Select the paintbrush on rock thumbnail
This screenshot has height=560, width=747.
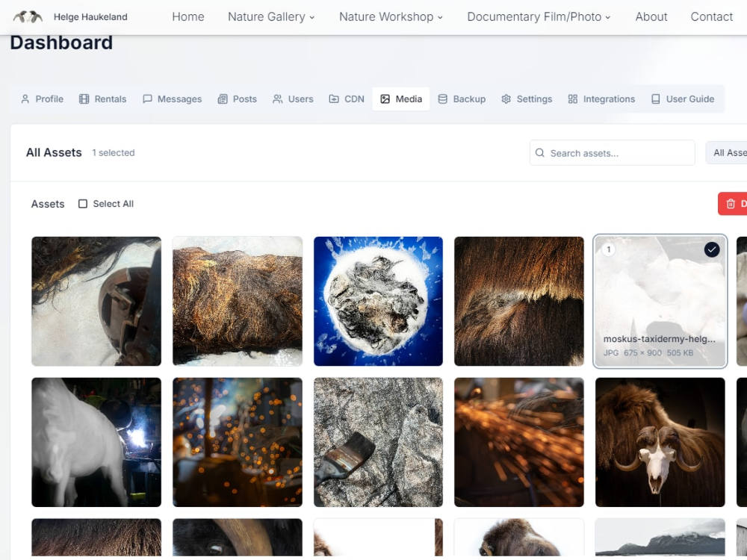click(378, 442)
